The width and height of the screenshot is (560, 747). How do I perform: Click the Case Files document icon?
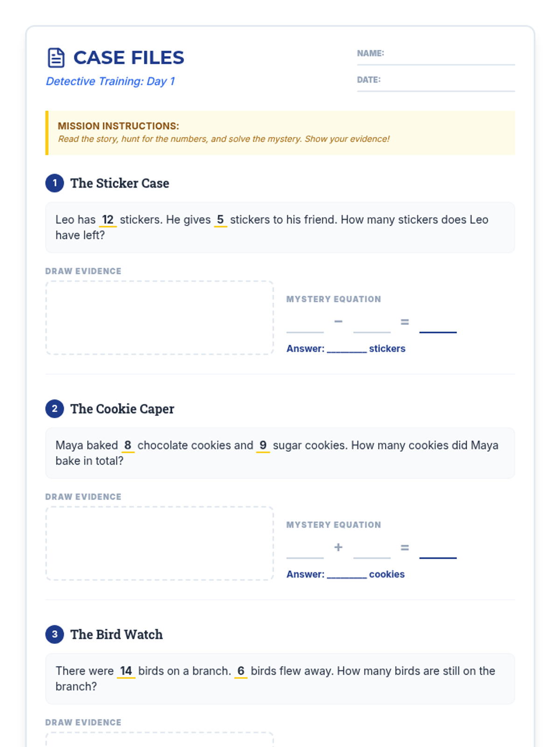pos(56,58)
